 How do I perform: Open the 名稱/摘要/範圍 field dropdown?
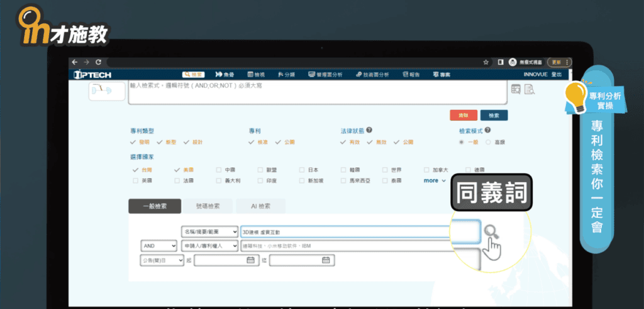click(x=209, y=232)
